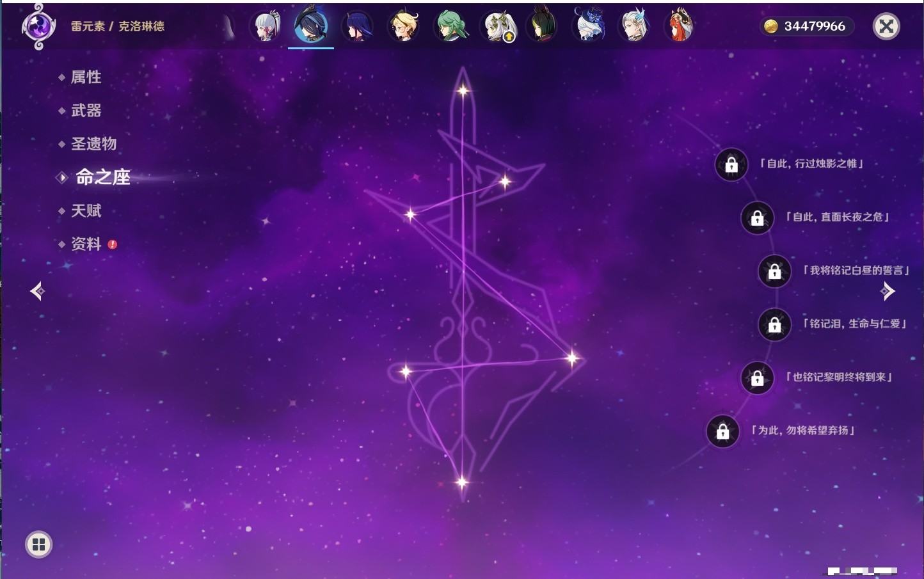924x579 pixels.
Task: Open locked constellation 「自此，直面长夜之危」
Action: coord(757,218)
